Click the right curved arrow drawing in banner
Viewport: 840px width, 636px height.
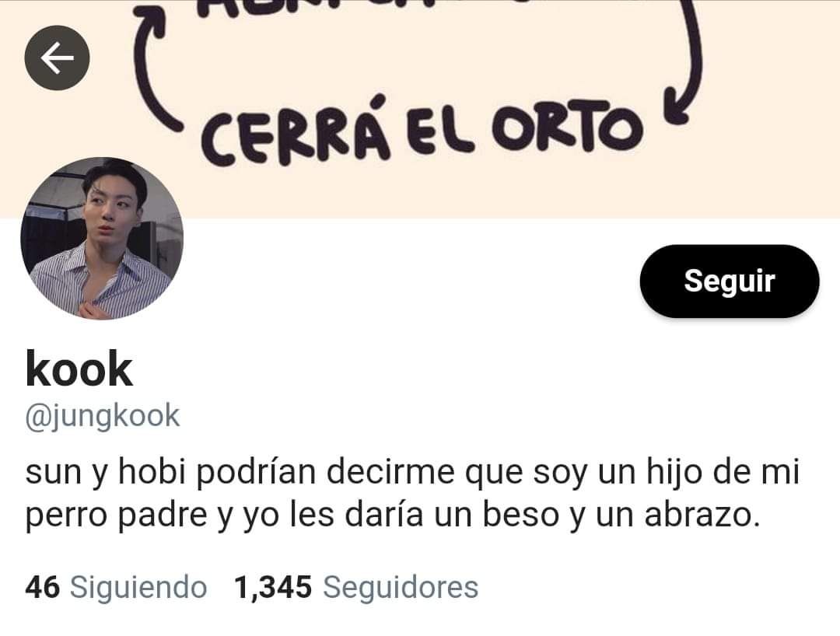point(683,61)
